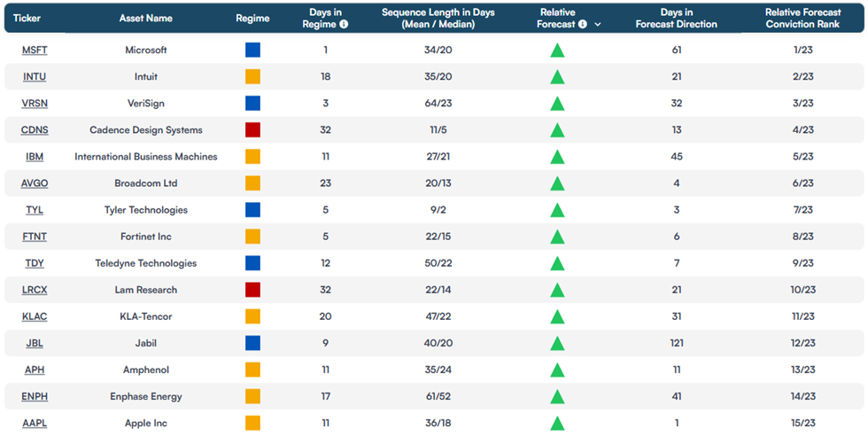
Task: Click the info icon next to Days in Regime
Action: 344,25
